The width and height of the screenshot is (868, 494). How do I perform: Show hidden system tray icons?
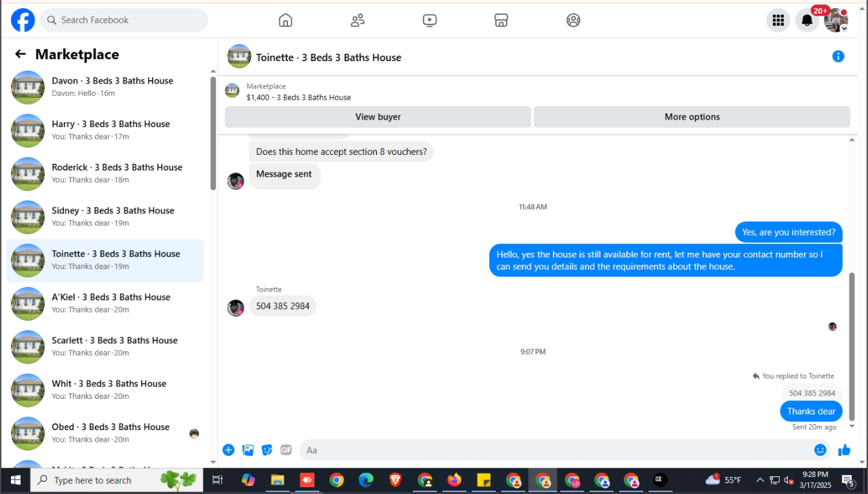[760, 480]
